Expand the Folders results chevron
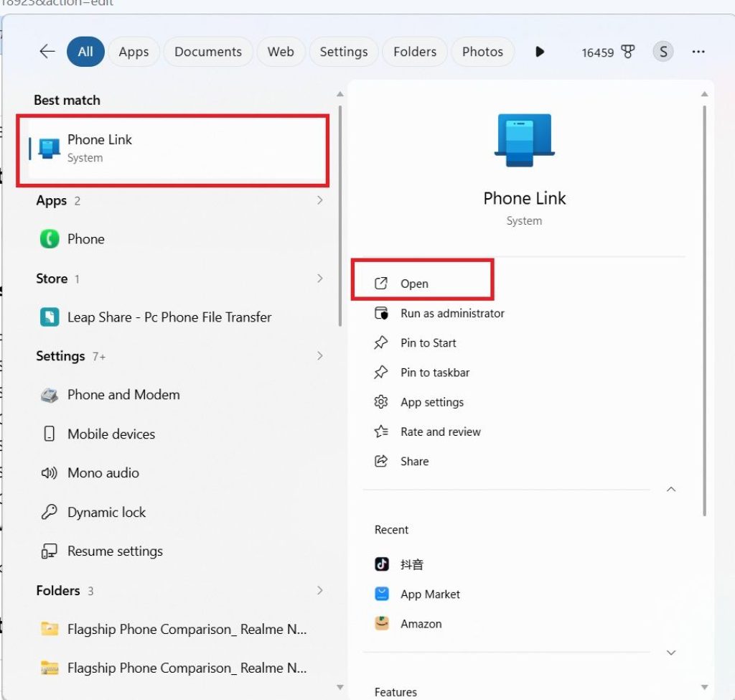The image size is (735, 700). [x=319, y=590]
